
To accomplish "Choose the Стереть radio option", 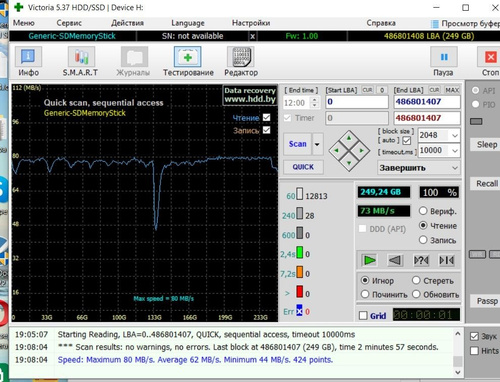I will (416, 281).
